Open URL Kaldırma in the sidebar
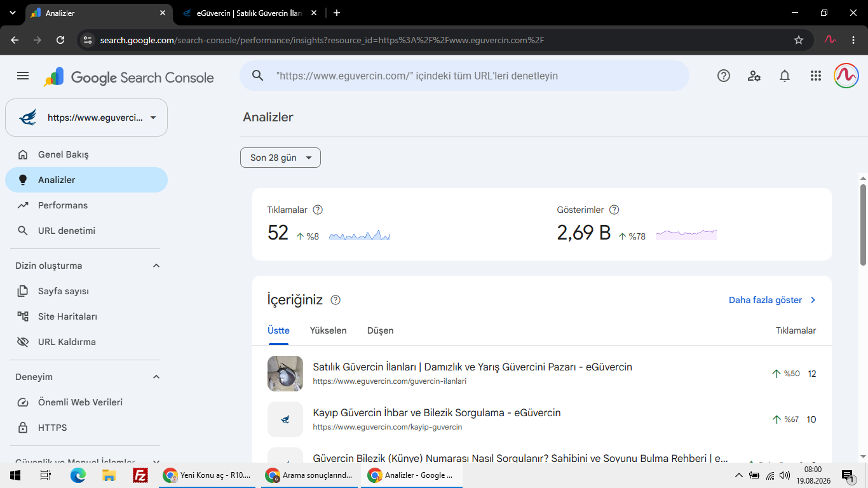The width and height of the screenshot is (868, 488). [86, 342]
